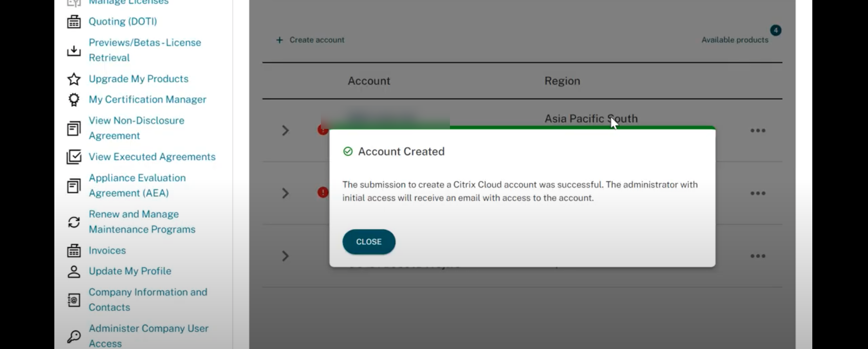
Task: Click the green checkmark success icon
Action: point(348,151)
